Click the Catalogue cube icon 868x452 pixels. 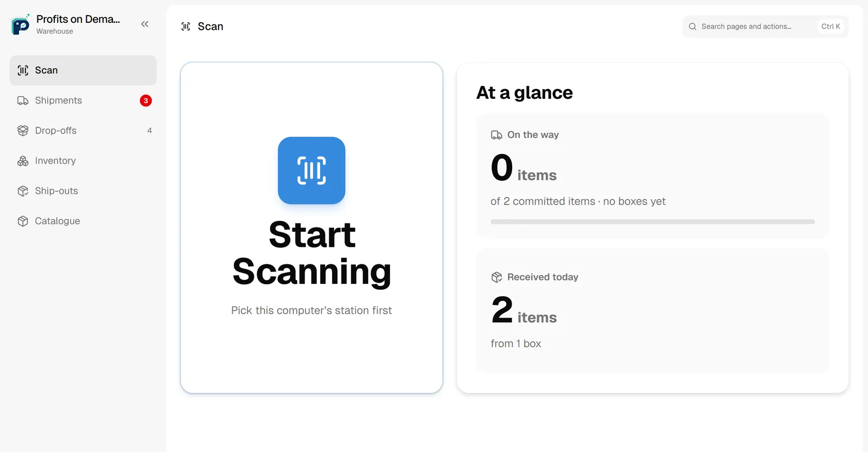tap(23, 221)
